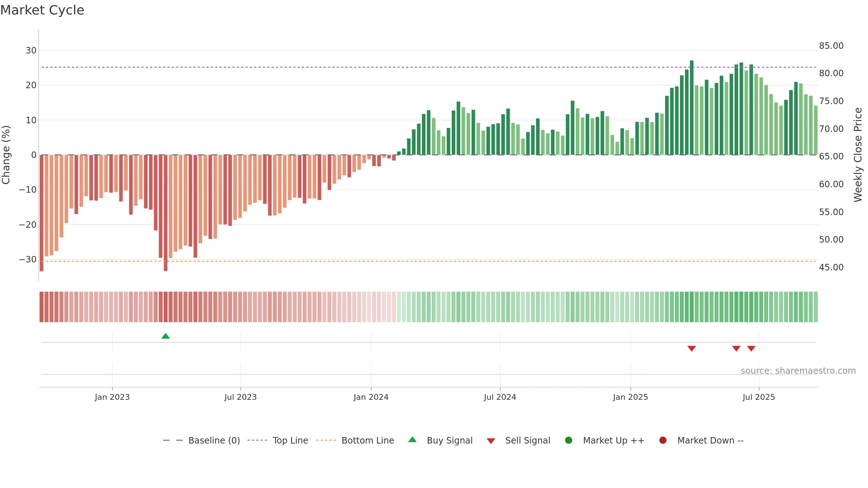Toggle the Sell Signal legend entry
The image size is (868, 488).
coord(518,440)
